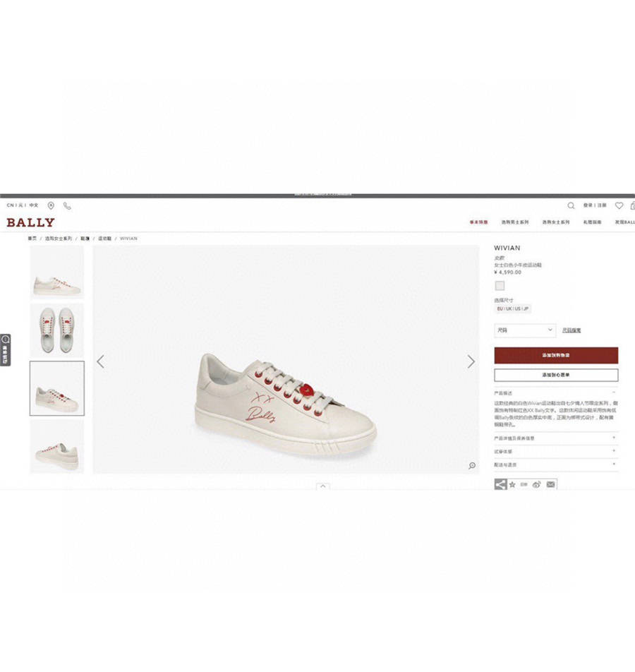Screen dimensions: 635x672
Task: Show next product image with right arrow
Action: (x=471, y=361)
